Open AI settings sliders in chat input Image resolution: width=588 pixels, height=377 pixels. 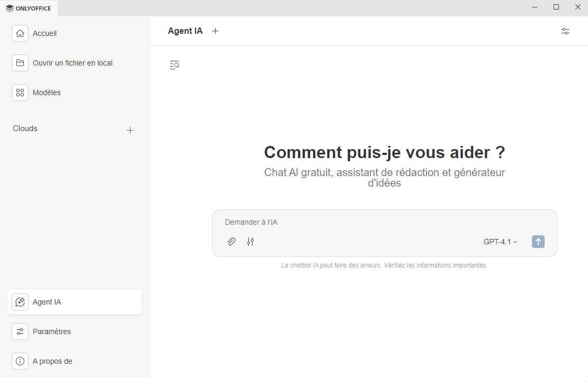[x=250, y=242]
